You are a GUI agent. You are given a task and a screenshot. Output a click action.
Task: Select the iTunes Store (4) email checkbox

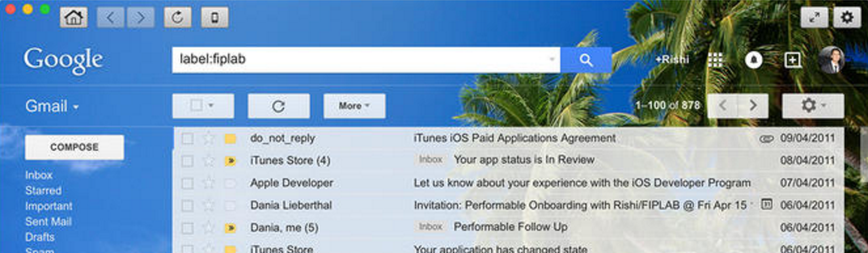[188, 161]
